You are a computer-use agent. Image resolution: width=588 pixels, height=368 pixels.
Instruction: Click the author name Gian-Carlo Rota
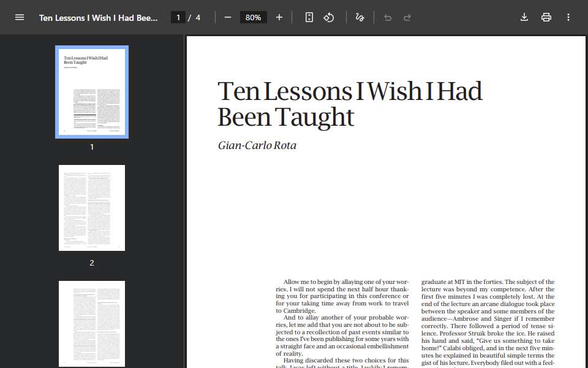coord(257,145)
